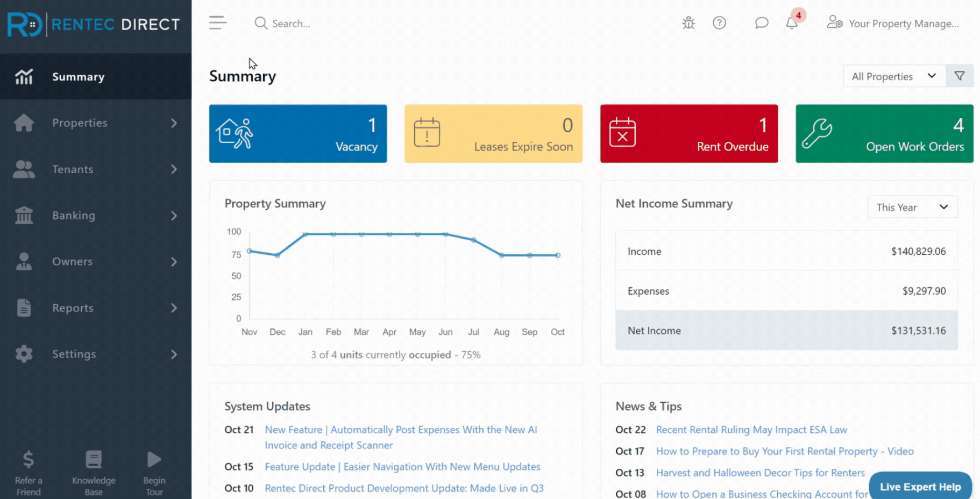Click the Oct data point on the chart
The height and width of the screenshot is (499, 980).
pos(558,255)
